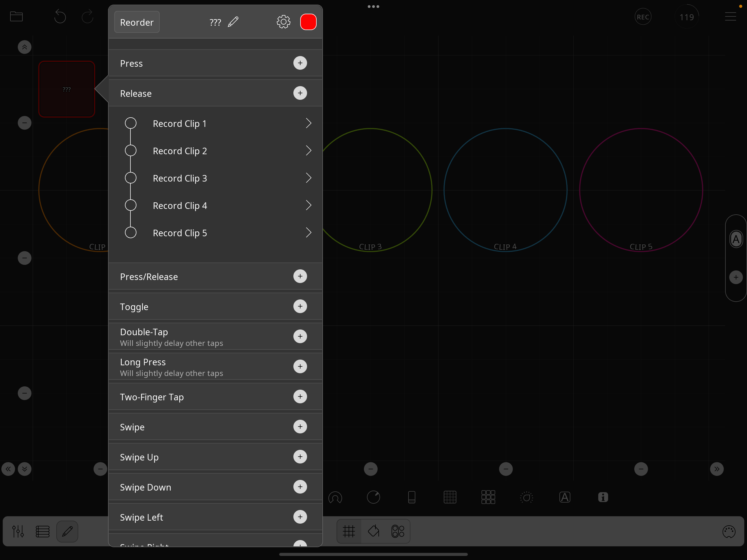Image resolution: width=747 pixels, height=560 pixels.
Task: Select the red ??? button on canvas
Action: 66,89
